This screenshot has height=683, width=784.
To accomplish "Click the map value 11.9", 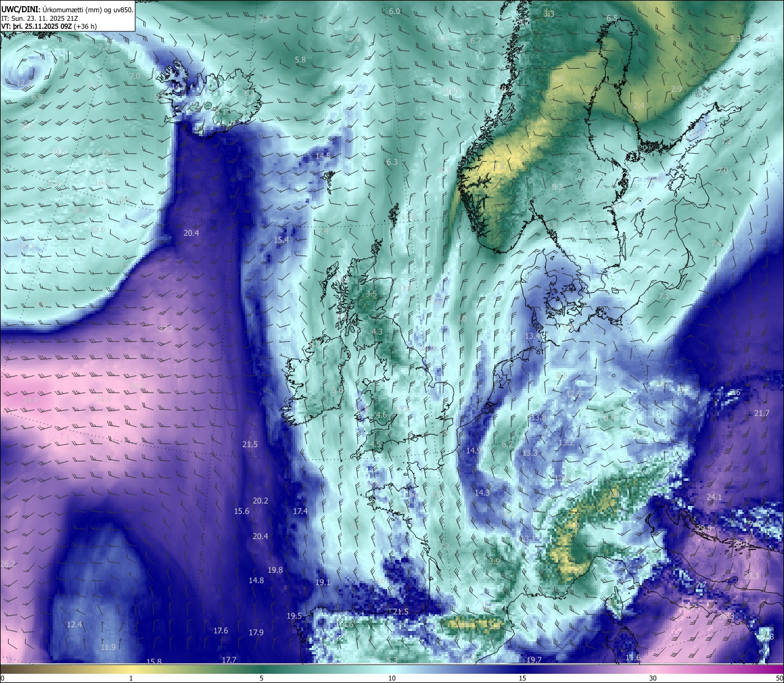I will pos(108,647).
